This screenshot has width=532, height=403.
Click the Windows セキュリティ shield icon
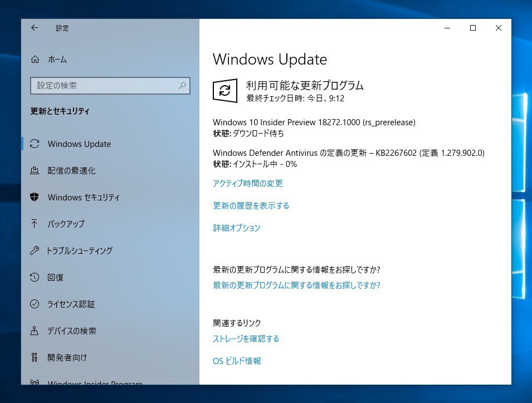click(x=35, y=197)
